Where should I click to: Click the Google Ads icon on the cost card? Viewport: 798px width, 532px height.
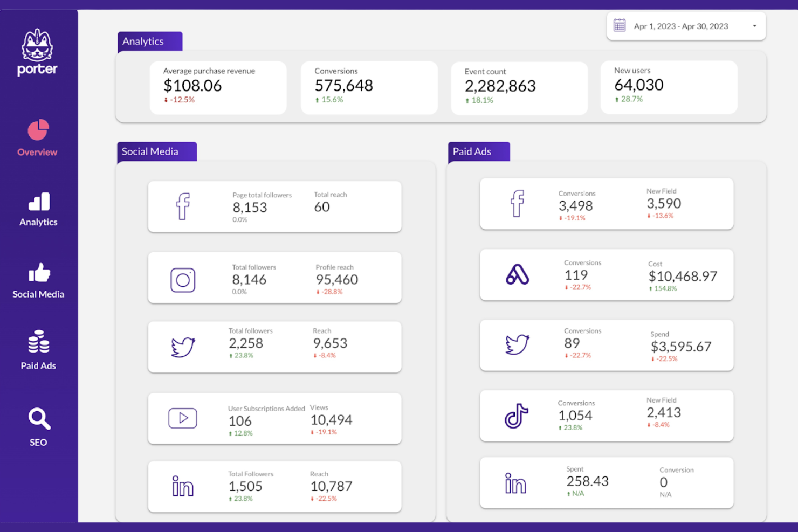click(517, 274)
